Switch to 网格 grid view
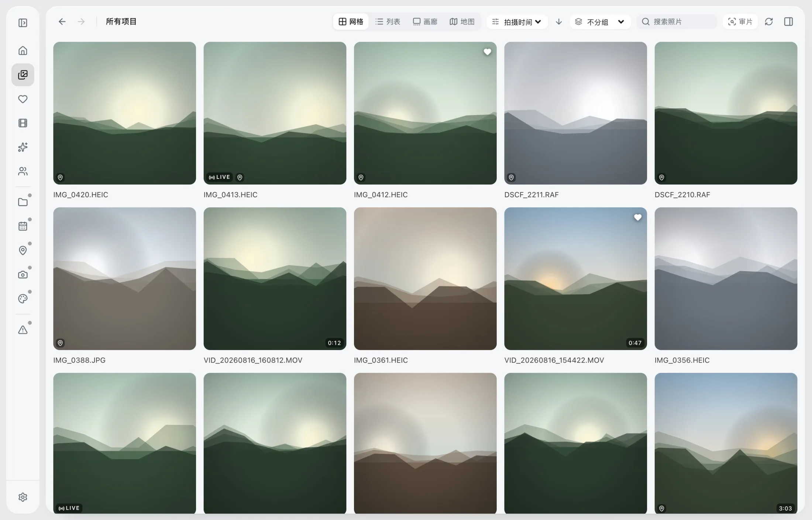Screen dimensions: 812x520 pyautogui.click(x=351, y=22)
